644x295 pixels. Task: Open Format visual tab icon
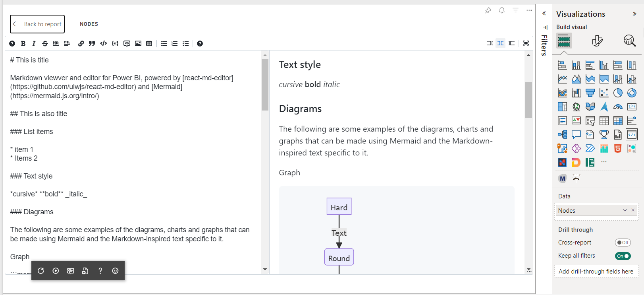[x=597, y=41]
